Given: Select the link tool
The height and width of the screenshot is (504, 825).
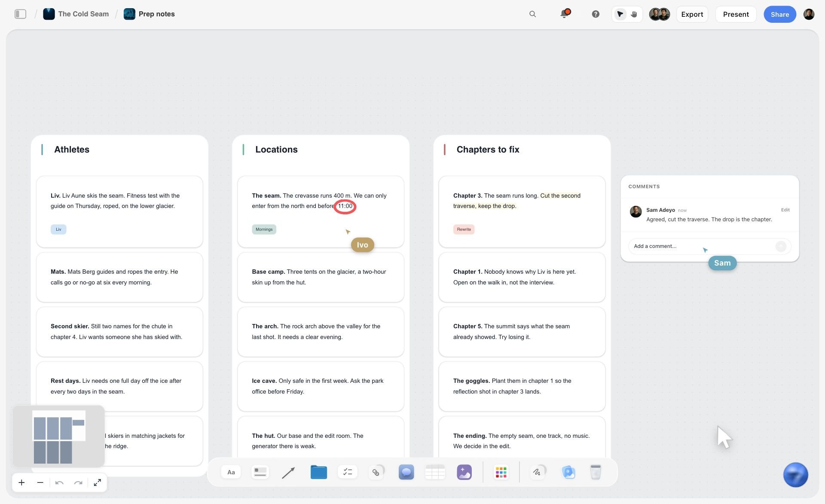Looking at the screenshot, I should [x=376, y=472].
